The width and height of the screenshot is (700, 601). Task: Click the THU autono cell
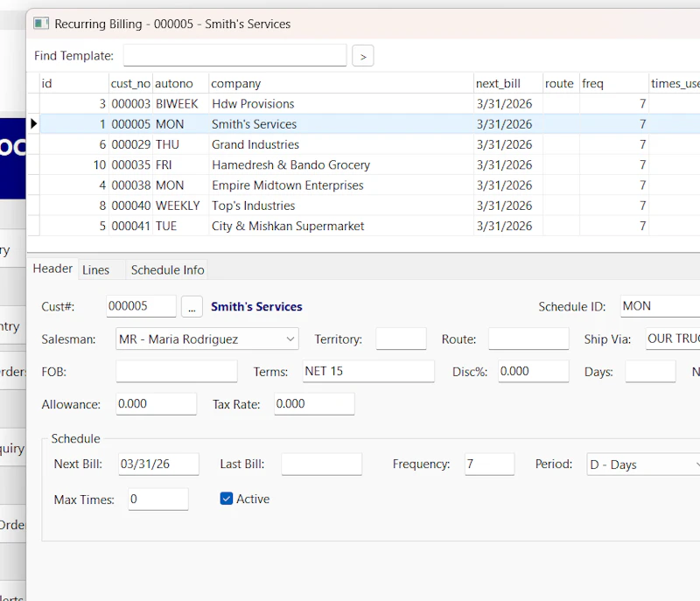(x=180, y=144)
